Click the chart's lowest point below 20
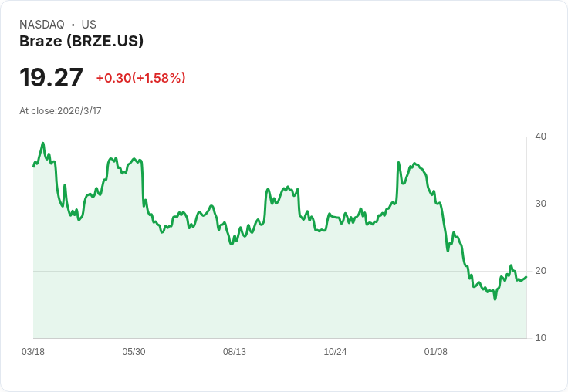This screenshot has height=392, width=568. 495,299
